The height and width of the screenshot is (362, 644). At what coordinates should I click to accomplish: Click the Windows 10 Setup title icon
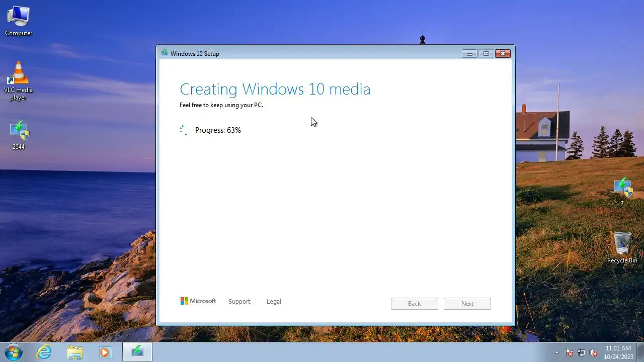[165, 53]
